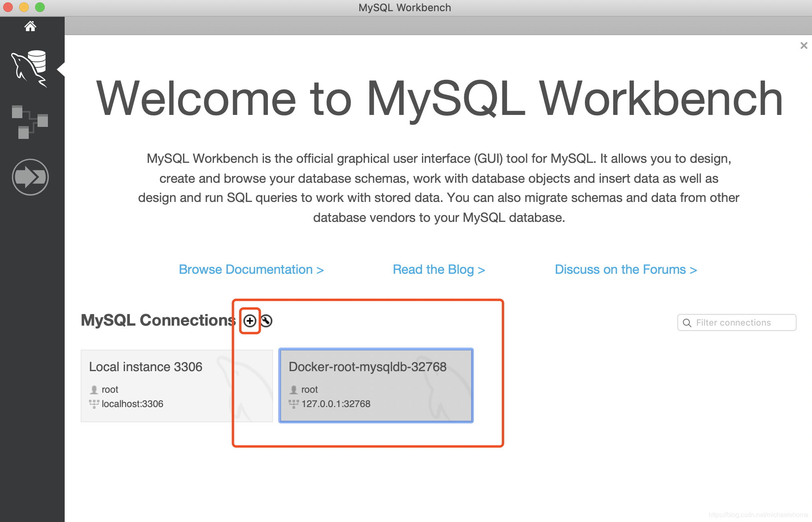Open Read the Blog link

[x=439, y=269]
